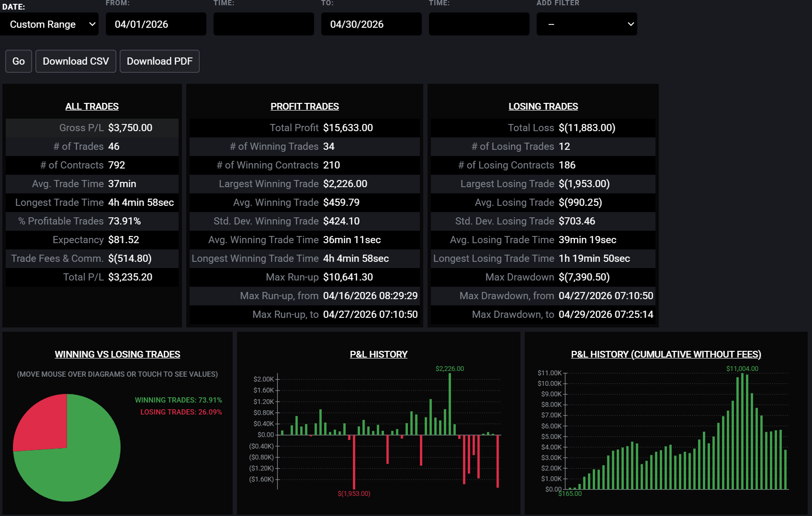Click the $165.00 cumulative chart label
This screenshot has height=516, width=812.
coord(570,494)
